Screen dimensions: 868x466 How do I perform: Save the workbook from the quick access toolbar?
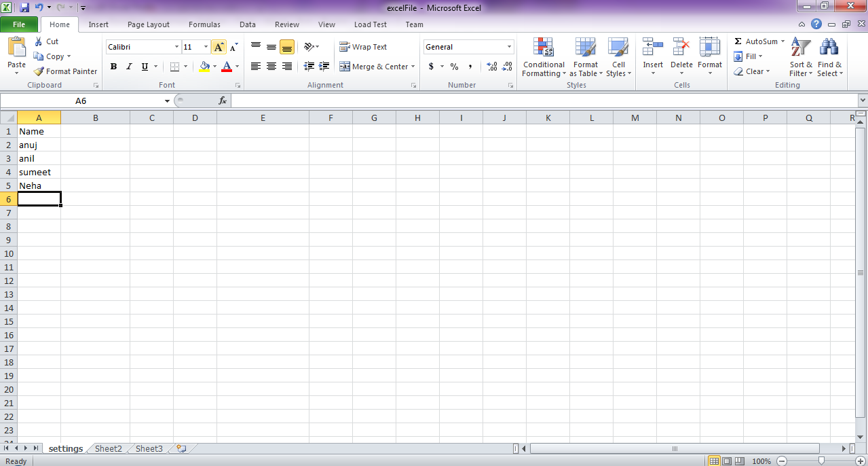pos(24,7)
